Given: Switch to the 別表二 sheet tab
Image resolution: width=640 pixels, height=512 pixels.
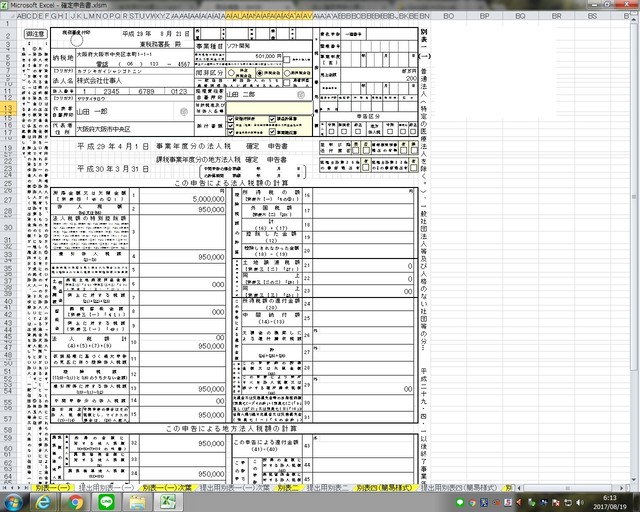Looking at the screenshot, I should click(x=289, y=488).
